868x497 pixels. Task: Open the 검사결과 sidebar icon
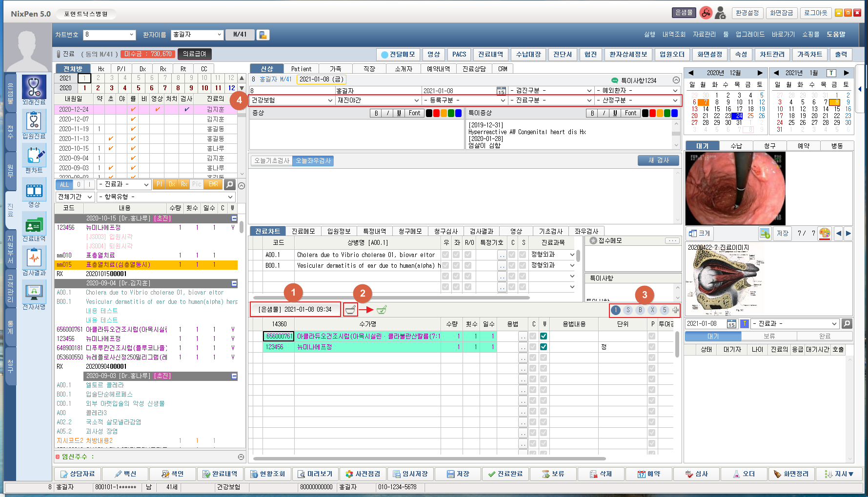pyautogui.click(x=34, y=258)
